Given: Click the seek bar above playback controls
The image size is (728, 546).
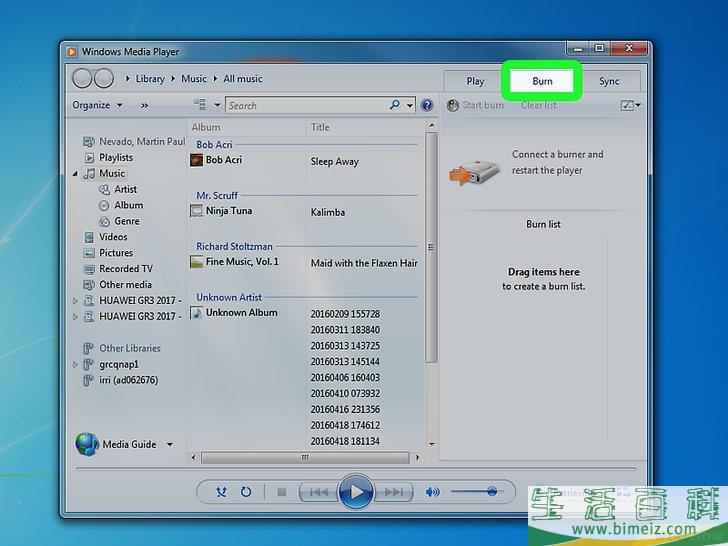Looking at the screenshot, I should (x=356, y=469).
